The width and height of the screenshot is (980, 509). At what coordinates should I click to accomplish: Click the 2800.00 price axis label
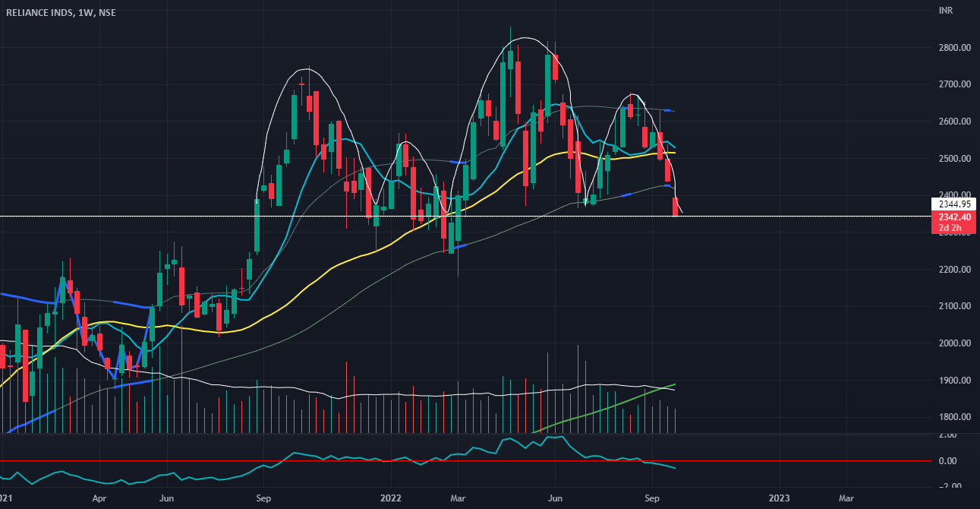pos(955,48)
